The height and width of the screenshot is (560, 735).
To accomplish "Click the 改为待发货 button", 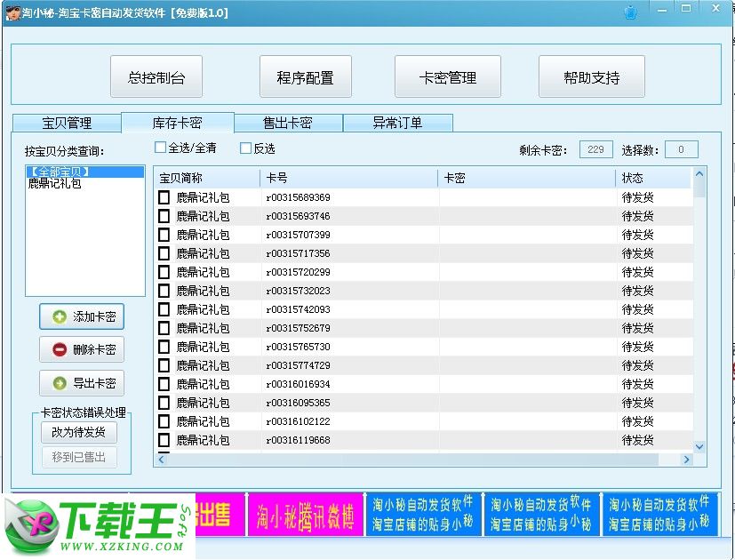I will tap(79, 432).
